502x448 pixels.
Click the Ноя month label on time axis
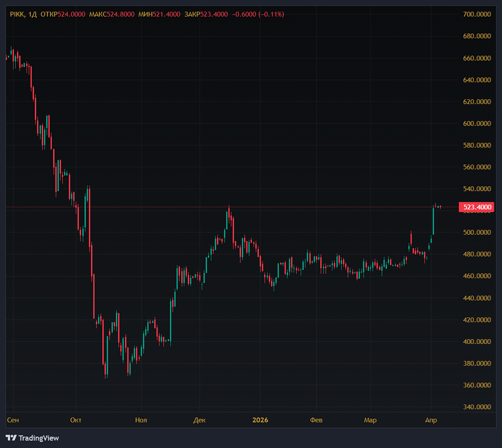click(141, 420)
